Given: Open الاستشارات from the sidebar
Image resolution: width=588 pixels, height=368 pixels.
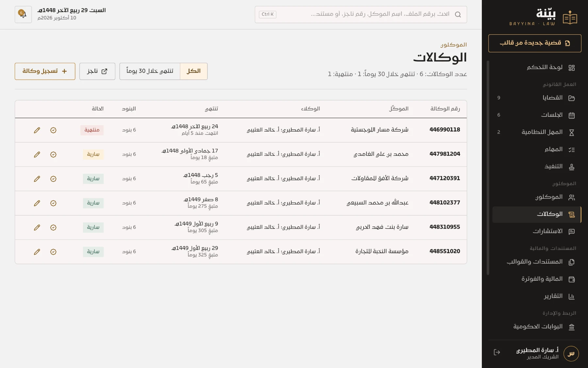Looking at the screenshot, I should [536, 231].
